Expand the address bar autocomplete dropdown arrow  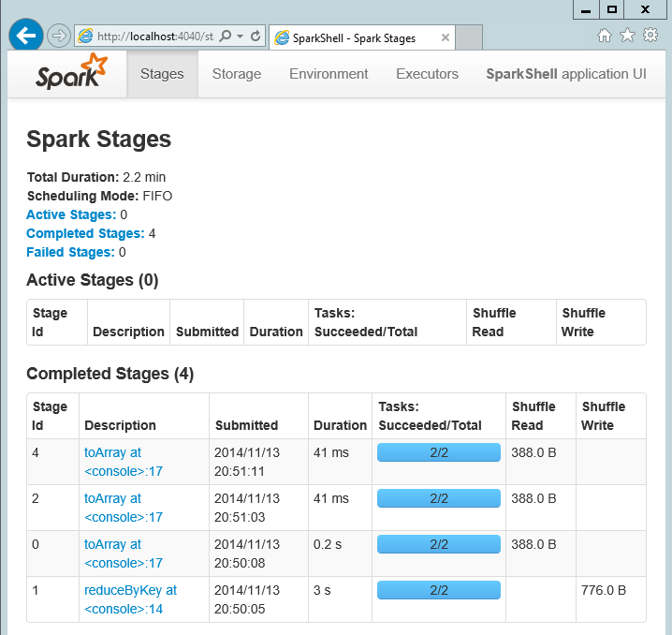240,37
